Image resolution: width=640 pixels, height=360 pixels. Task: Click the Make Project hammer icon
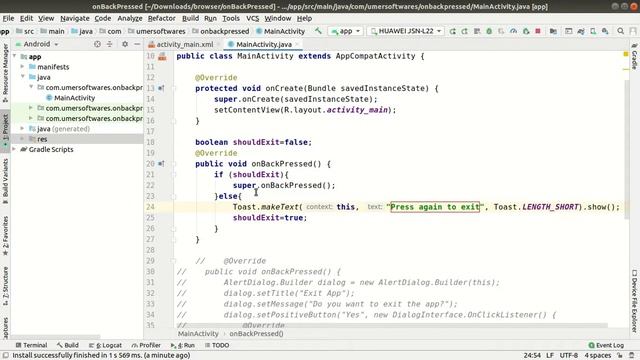click(x=318, y=31)
